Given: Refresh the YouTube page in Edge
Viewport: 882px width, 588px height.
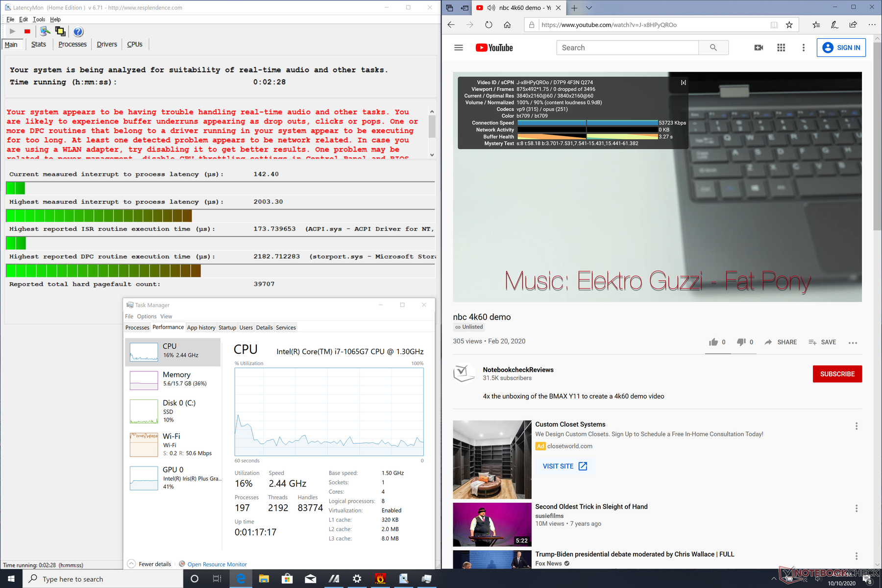Looking at the screenshot, I should pos(489,25).
